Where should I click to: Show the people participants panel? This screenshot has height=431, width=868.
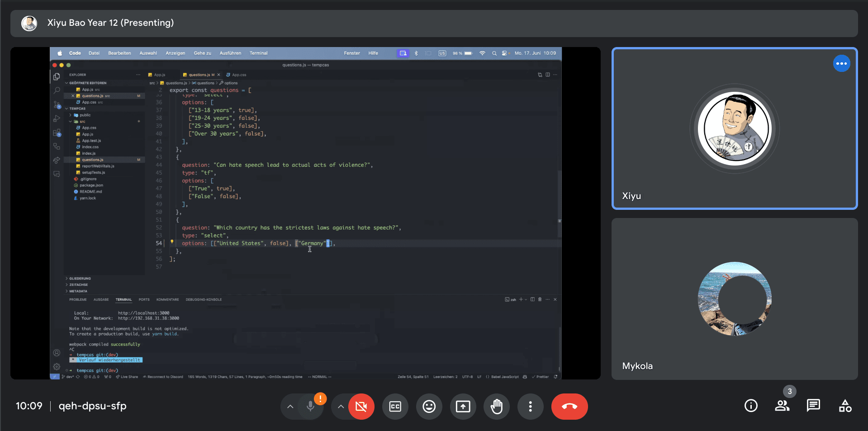(x=782, y=406)
